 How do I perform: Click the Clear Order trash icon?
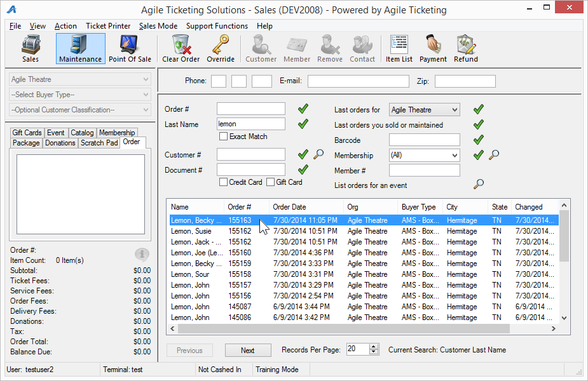point(181,49)
